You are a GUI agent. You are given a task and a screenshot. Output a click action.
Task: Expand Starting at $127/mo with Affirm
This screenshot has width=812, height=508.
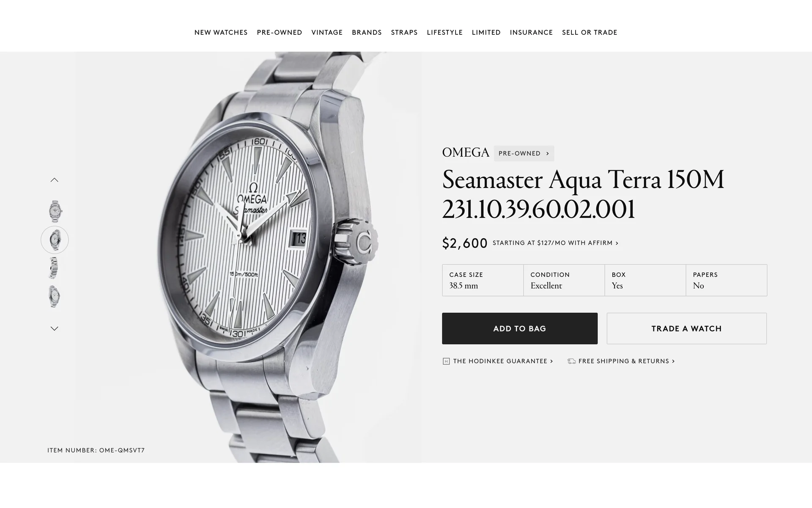[555, 243]
